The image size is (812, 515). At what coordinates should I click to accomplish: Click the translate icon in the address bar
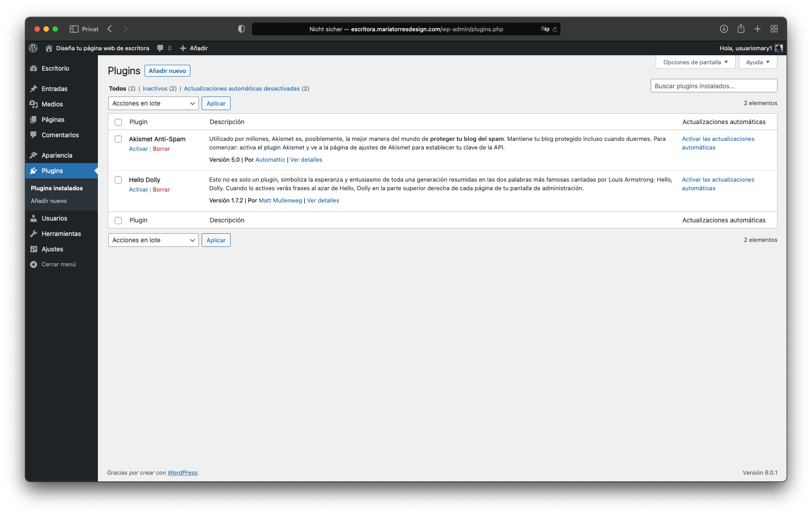[x=545, y=29]
